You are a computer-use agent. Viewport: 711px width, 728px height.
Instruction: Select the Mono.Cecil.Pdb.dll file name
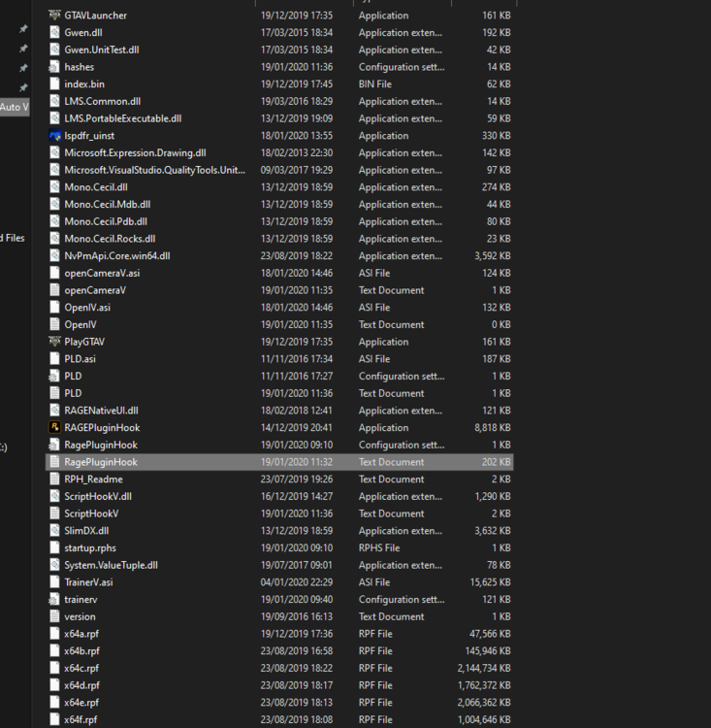coord(106,221)
